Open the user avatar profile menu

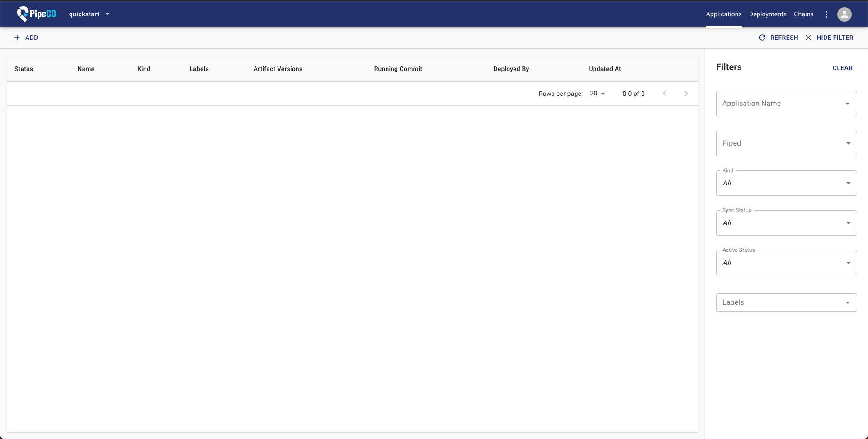(x=844, y=14)
